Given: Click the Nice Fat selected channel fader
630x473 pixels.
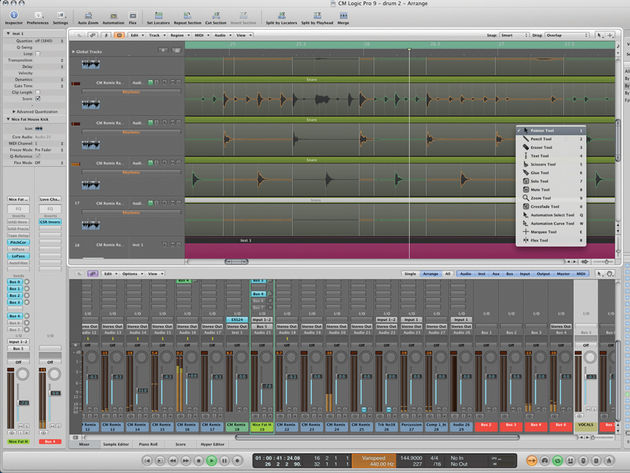Looking at the screenshot, I should point(267,386).
